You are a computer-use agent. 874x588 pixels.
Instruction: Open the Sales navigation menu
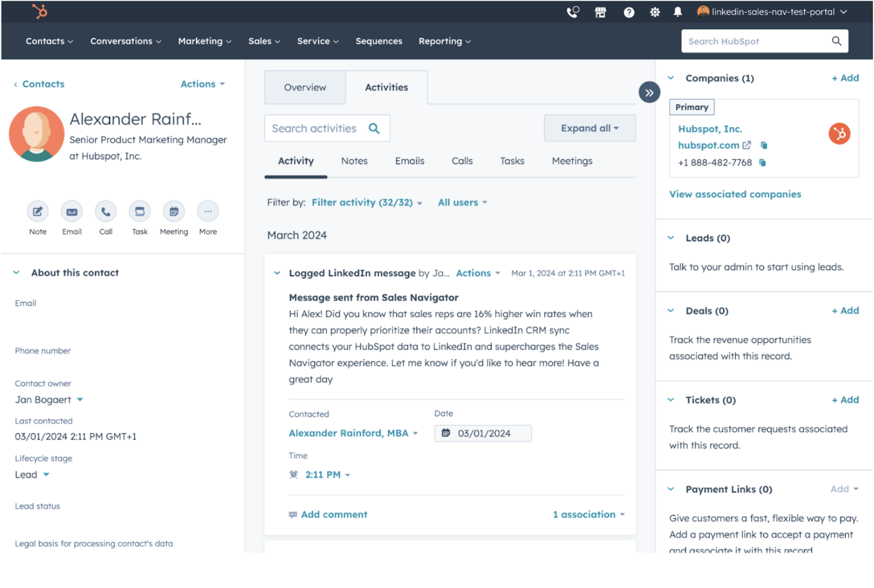pyautogui.click(x=264, y=41)
